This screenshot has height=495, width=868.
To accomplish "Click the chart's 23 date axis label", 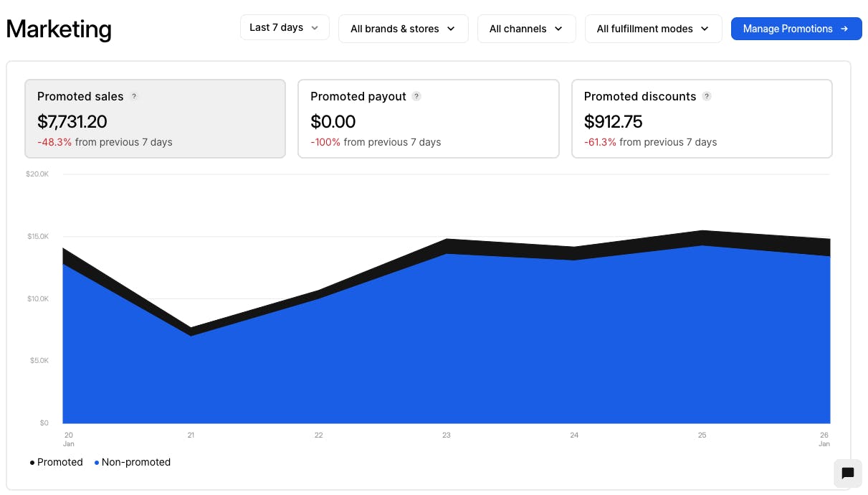I will pyautogui.click(x=446, y=435).
